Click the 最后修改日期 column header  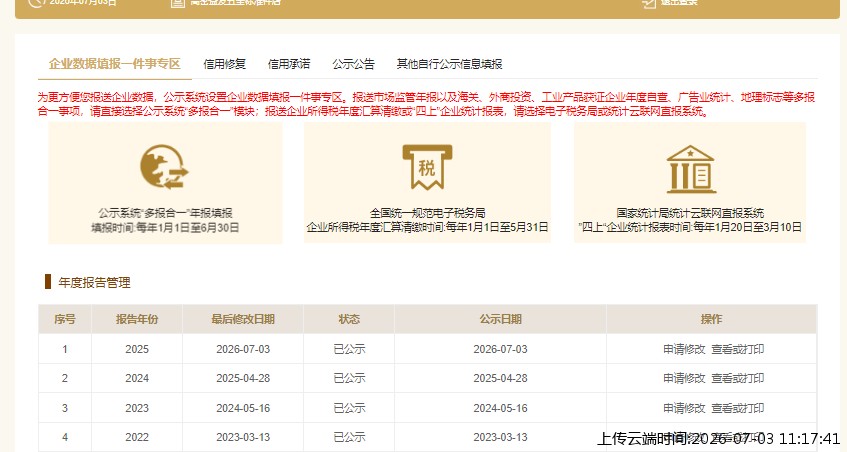tap(243, 319)
